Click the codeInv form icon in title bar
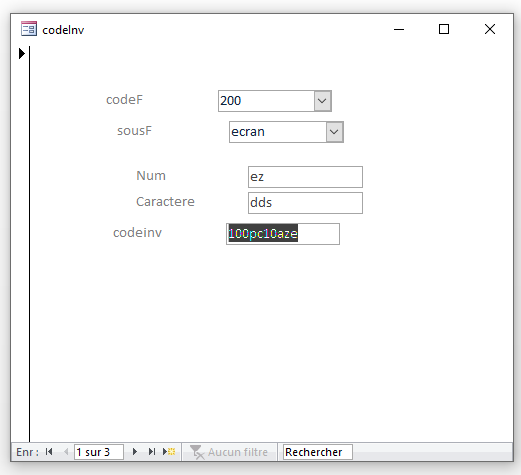The width and height of the screenshot is (521, 475). (x=29, y=29)
